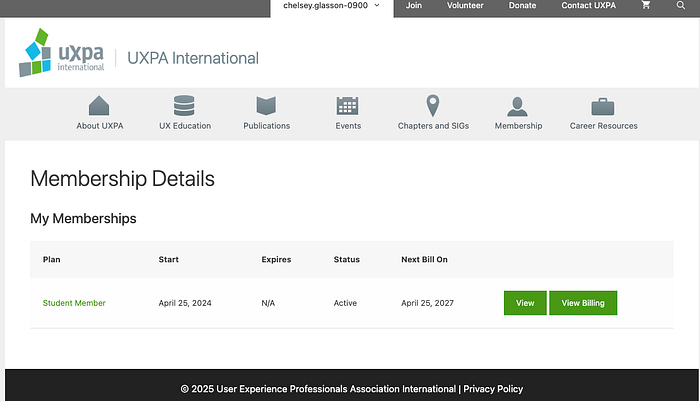Go to Contact UXPA
700x401 pixels.
pyautogui.click(x=588, y=5)
